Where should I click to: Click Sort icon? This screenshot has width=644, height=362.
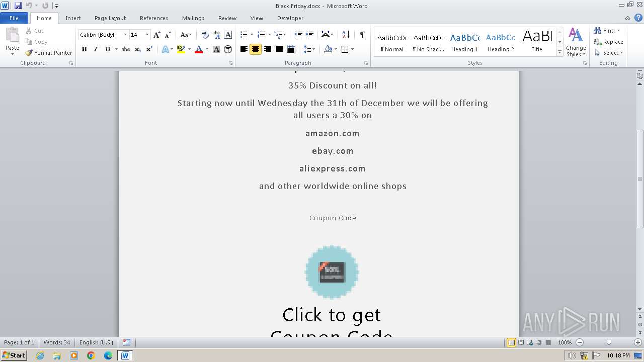[346, 35]
